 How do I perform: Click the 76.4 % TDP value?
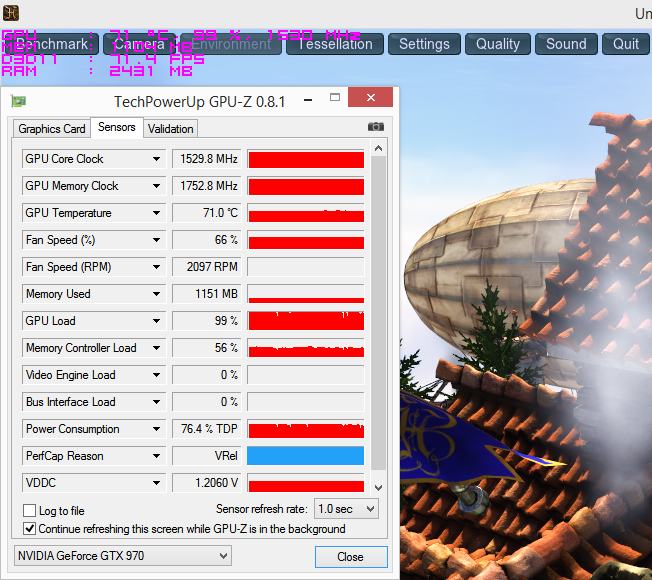pos(207,429)
